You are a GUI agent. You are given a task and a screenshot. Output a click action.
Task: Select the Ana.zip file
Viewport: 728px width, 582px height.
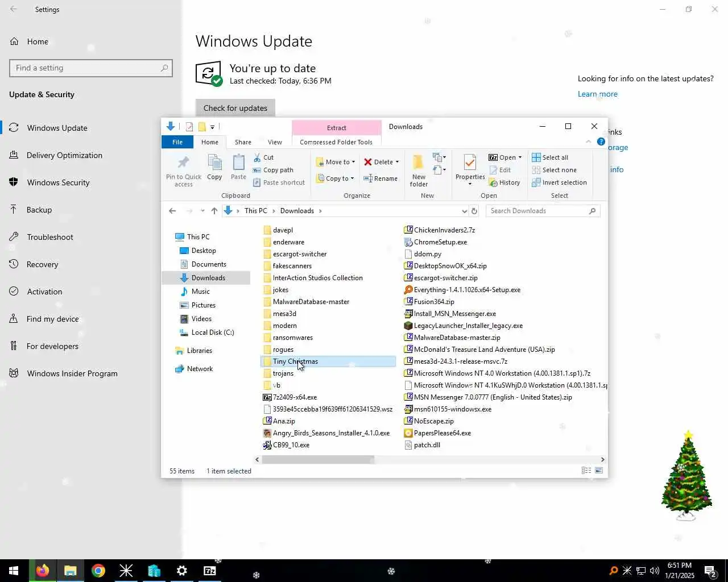284,421
